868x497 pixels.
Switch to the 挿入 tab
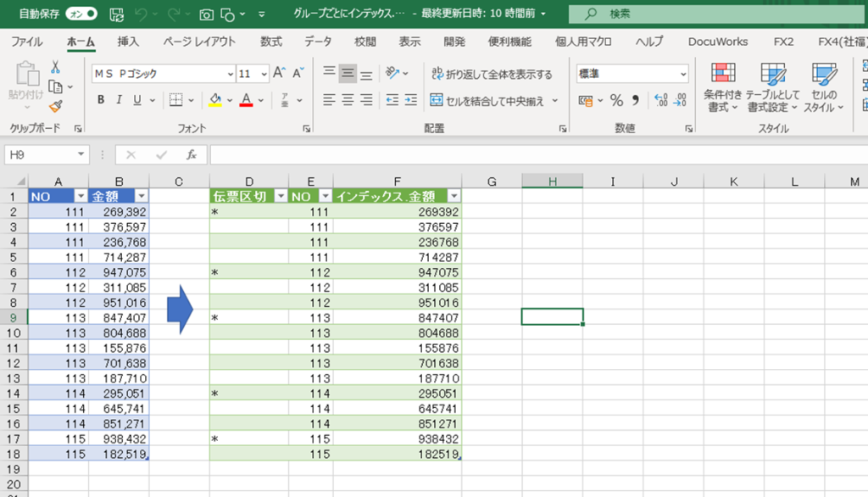click(128, 42)
